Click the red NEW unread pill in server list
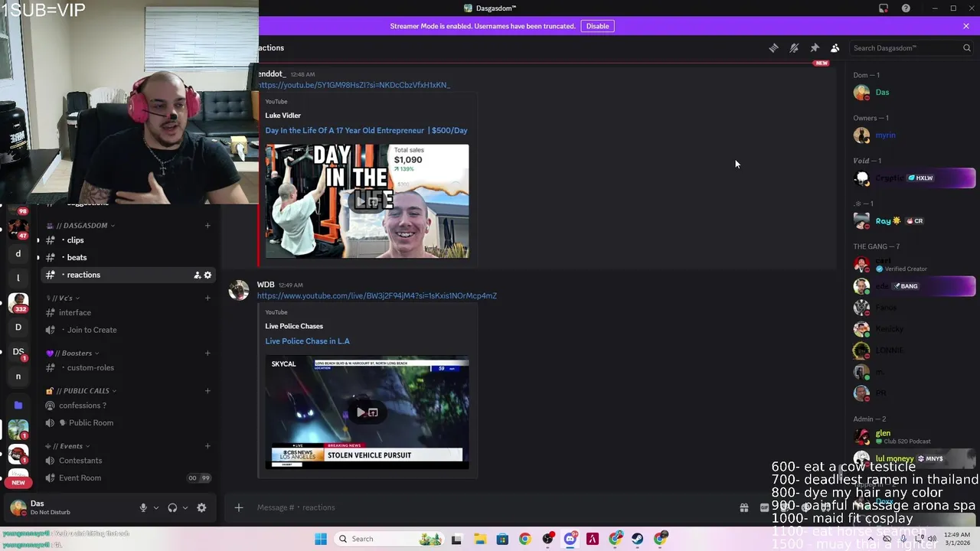The width and height of the screenshot is (980, 551). 18,482
